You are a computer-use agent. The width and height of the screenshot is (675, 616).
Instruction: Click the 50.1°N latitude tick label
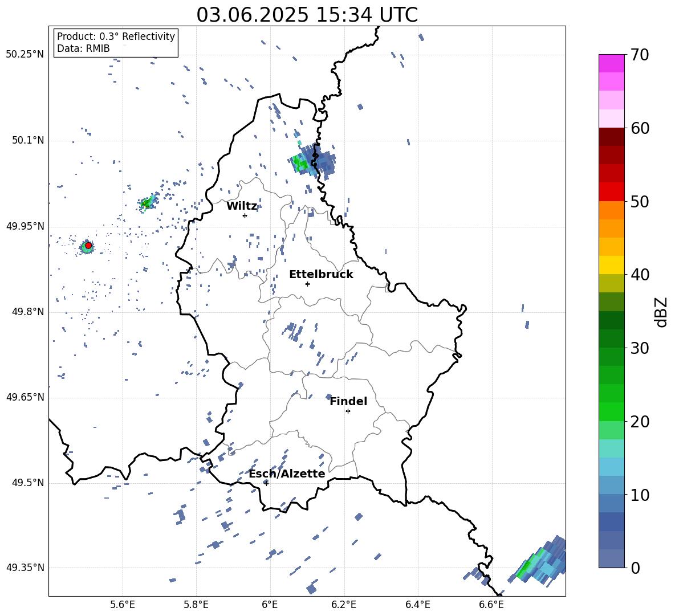(x=28, y=141)
